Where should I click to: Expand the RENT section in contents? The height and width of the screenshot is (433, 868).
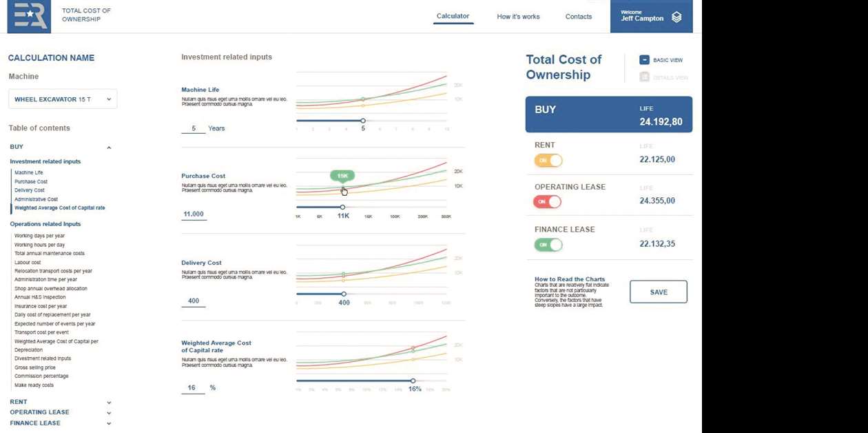[109, 402]
